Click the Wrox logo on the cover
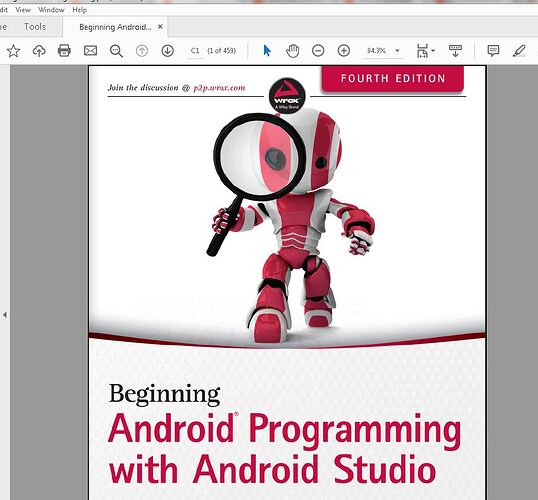Viewport: 538px width, 500px height. (x=287, y=95)
